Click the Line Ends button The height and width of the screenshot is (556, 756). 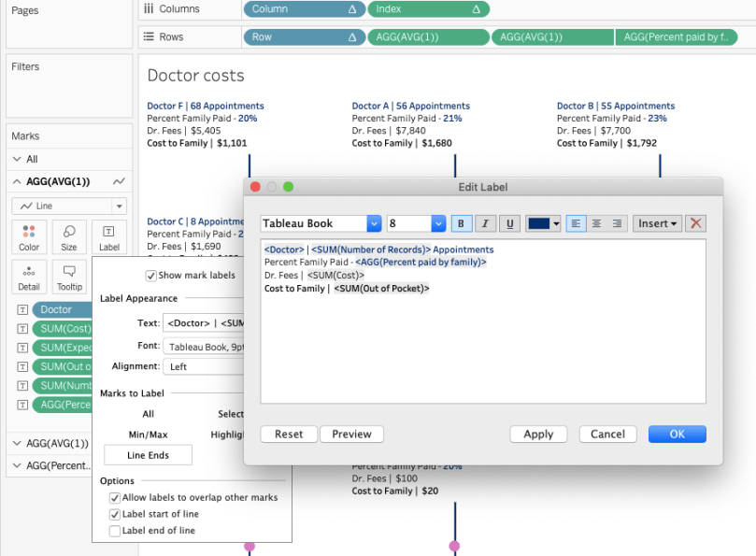[148, 454]
